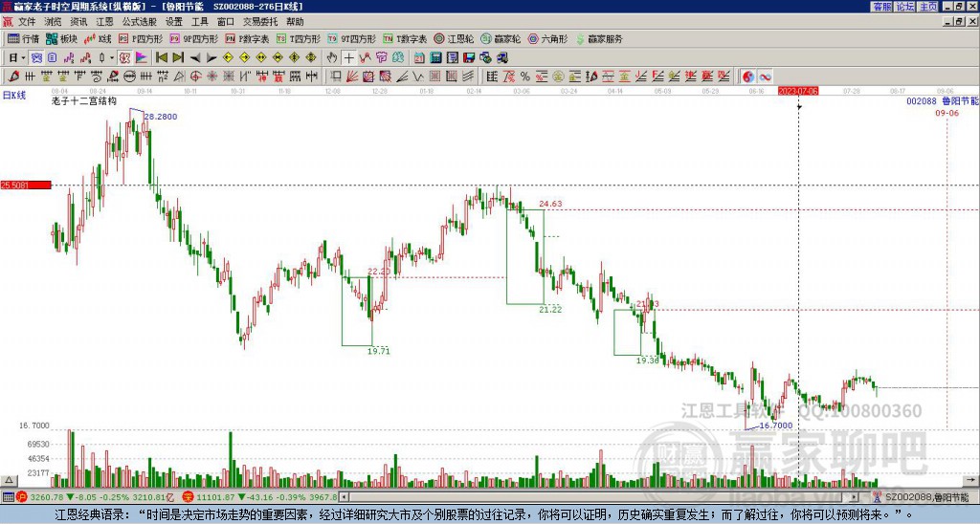
Task: Click the colorful flag icon
Action: [x=142, y=58]
